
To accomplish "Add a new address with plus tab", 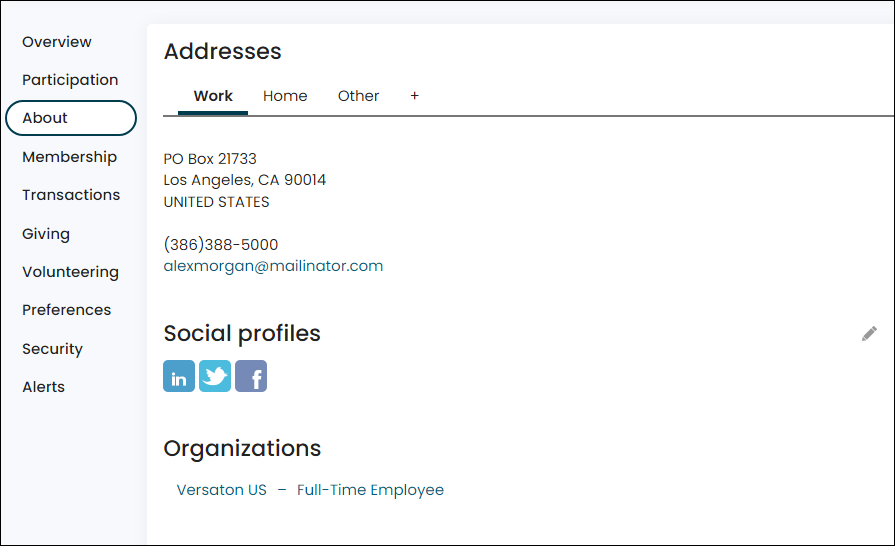I will click(414, 96).
